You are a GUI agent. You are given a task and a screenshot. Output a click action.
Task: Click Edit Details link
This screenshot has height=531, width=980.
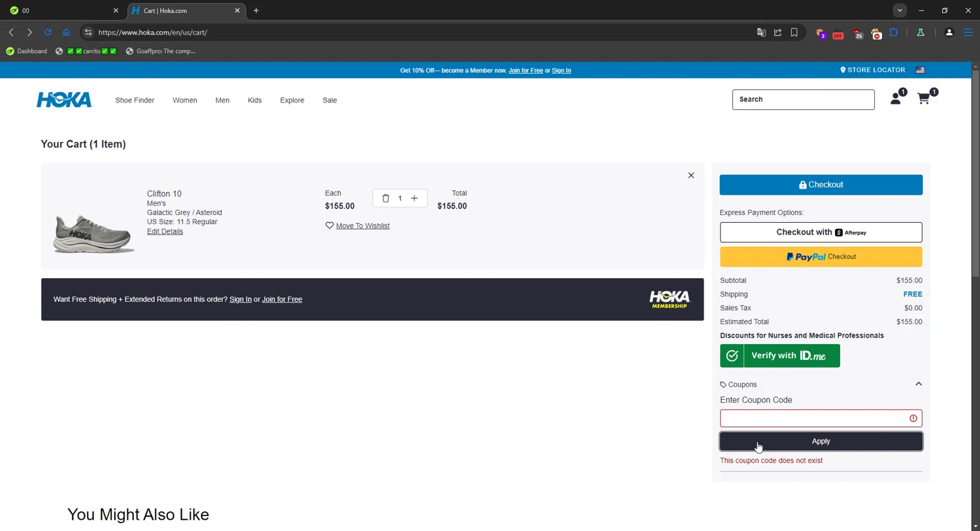[165, 231]
